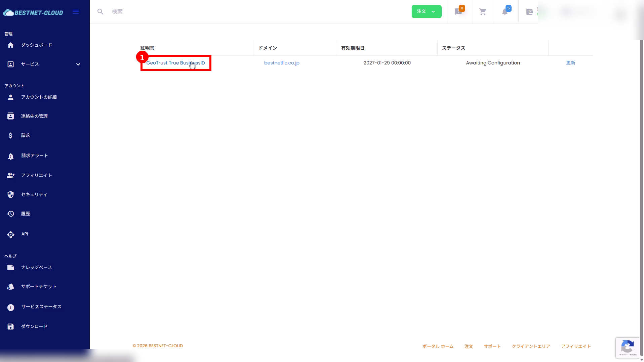
Task: Open the bestnetllc.co.jp domain link
Action: pos(282,63)
